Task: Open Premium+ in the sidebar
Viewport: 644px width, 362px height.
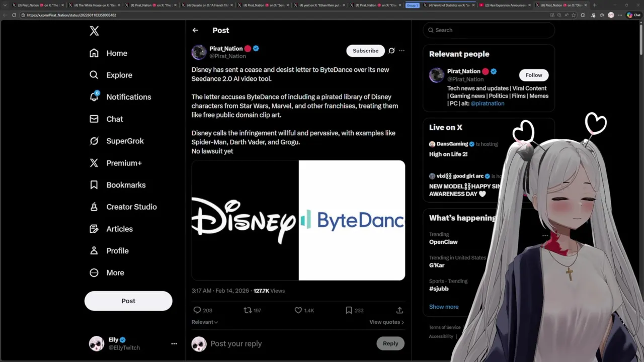Action: tap(115, 163)
